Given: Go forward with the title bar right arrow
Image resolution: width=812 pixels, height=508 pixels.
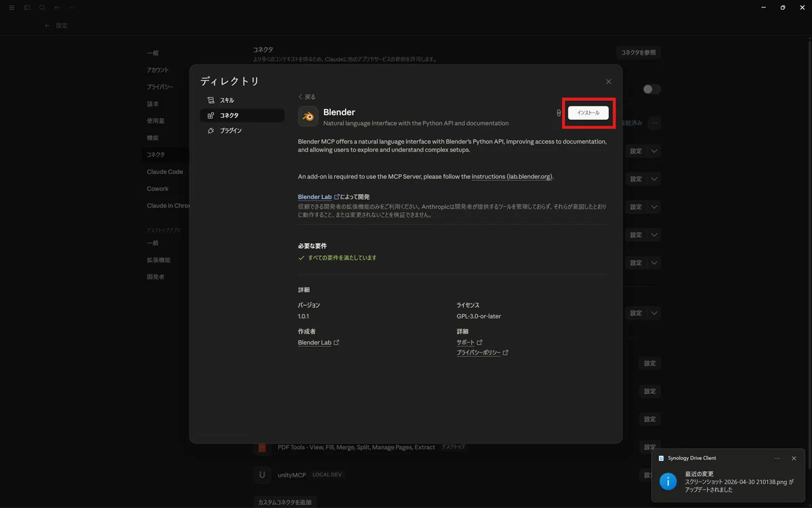Looking at the screenshot, I should click(x=72, y=7).
